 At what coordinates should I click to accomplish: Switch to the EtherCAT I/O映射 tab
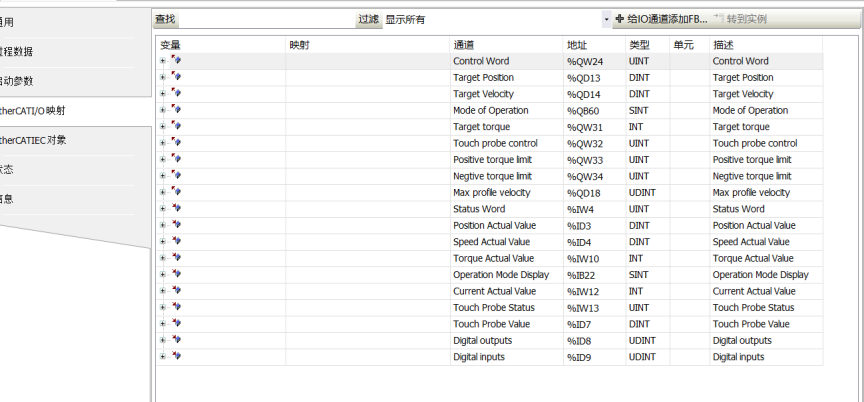[34, 111]
